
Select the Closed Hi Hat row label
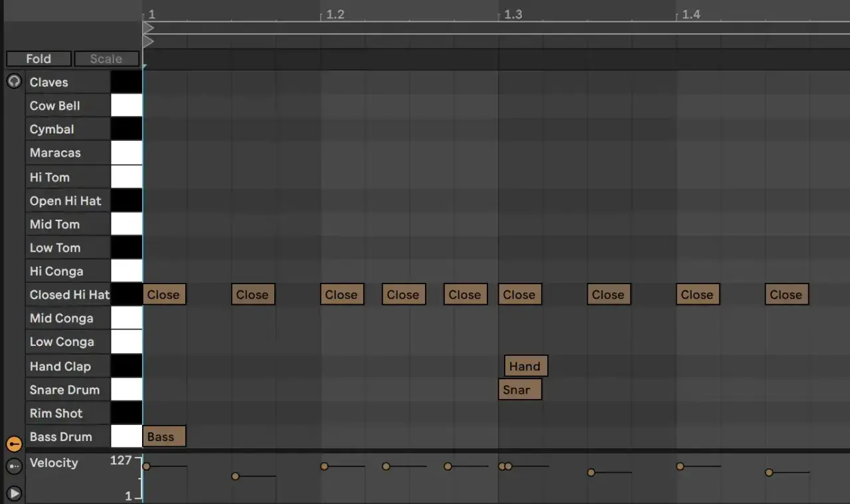[68, 295]
